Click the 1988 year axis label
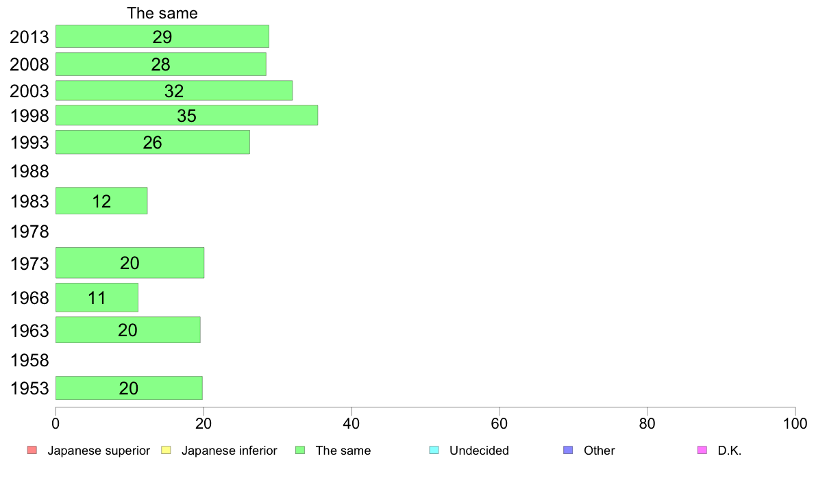Screen dimensions: 814x504 coord(29,171)
